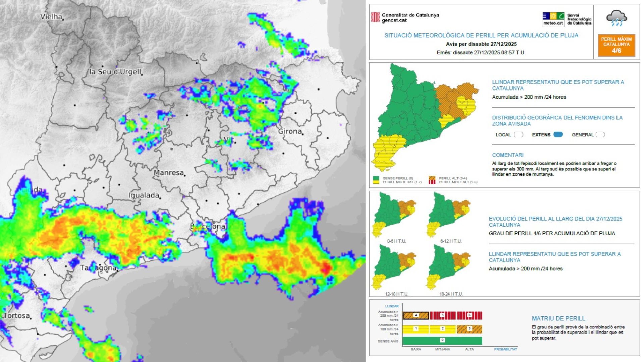Select yellow matrix cell number 1
The height and width of the screenshot is (362, 644).
pyautogui.click(x=416, y=329)
